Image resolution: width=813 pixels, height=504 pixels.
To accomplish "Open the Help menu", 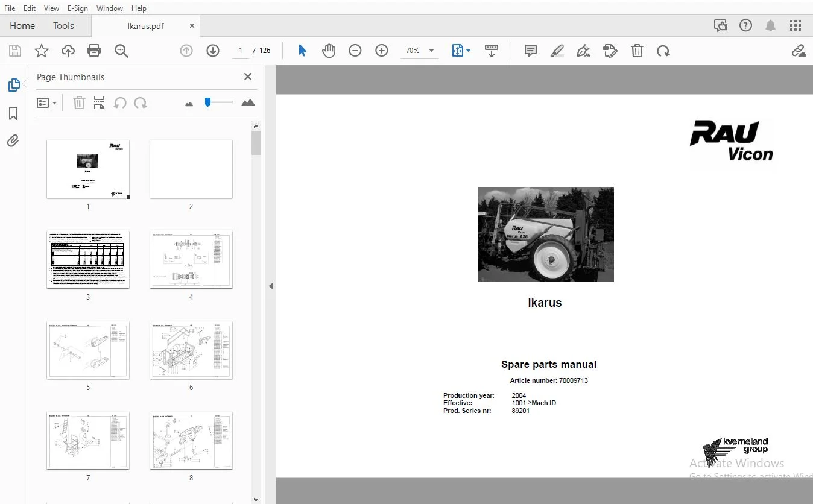I will pyautogui.click(x=139, y=8).
